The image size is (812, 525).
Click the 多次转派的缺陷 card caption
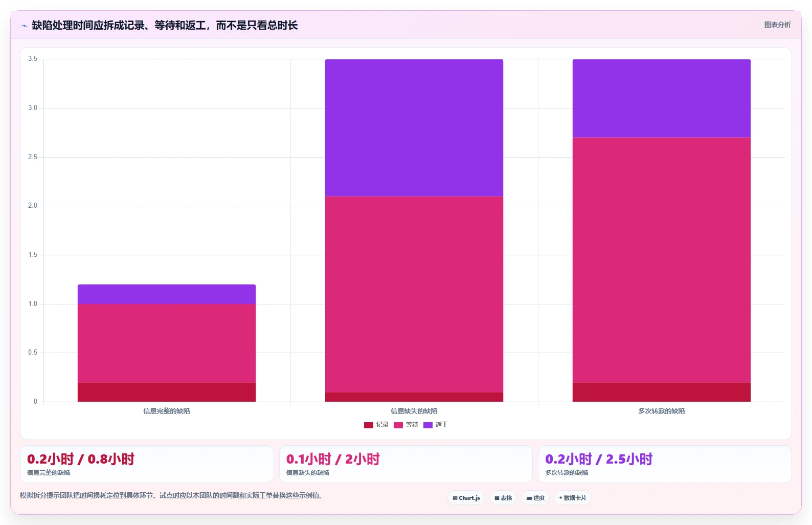click(567, 473)
